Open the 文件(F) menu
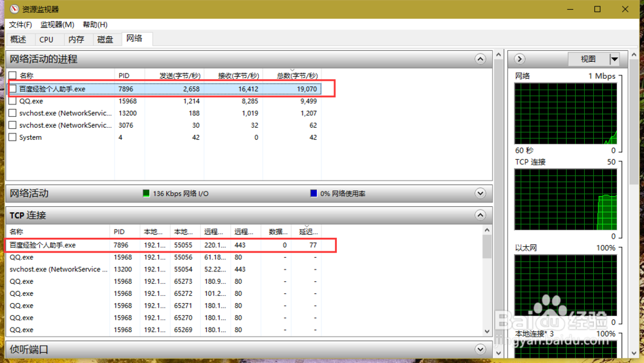The width and height of the screenshot is (644, 363). (x=21, y=25)
